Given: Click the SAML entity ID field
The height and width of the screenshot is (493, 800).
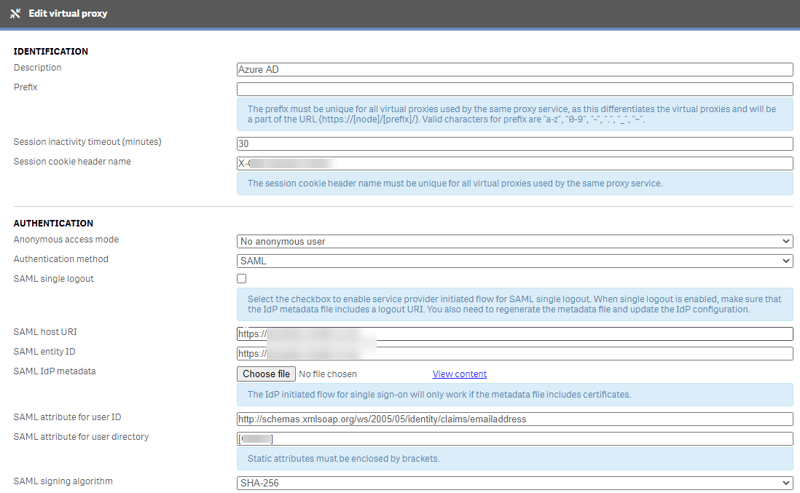Looking at the screenshot, I should 515,354.
